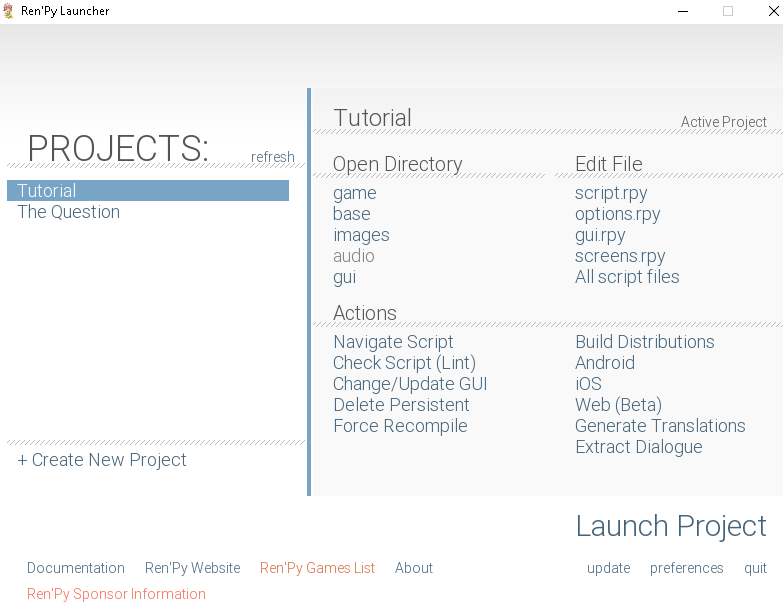Edit gui.rpy file
783x615 pixels.
(x=600, y=236)
